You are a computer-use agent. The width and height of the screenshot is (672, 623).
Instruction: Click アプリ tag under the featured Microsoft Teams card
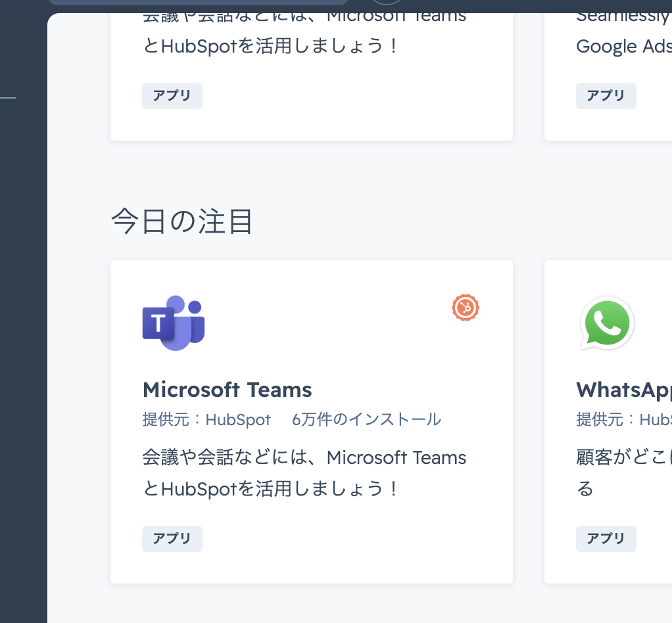[x=172, y=539]
